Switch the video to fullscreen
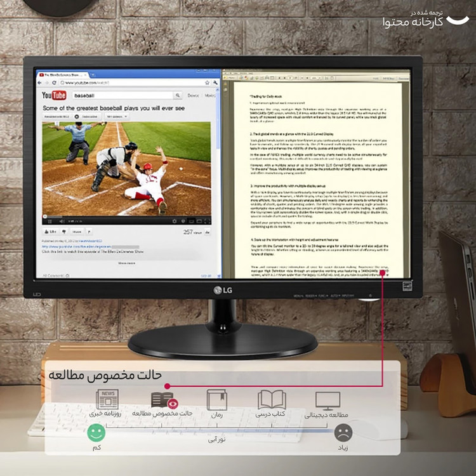 [206, 221]
